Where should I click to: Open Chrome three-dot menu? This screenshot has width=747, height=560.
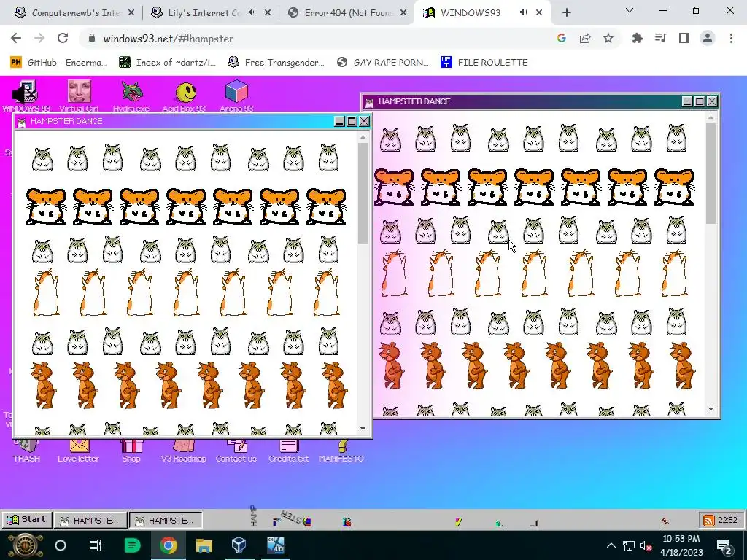point(731,38)
